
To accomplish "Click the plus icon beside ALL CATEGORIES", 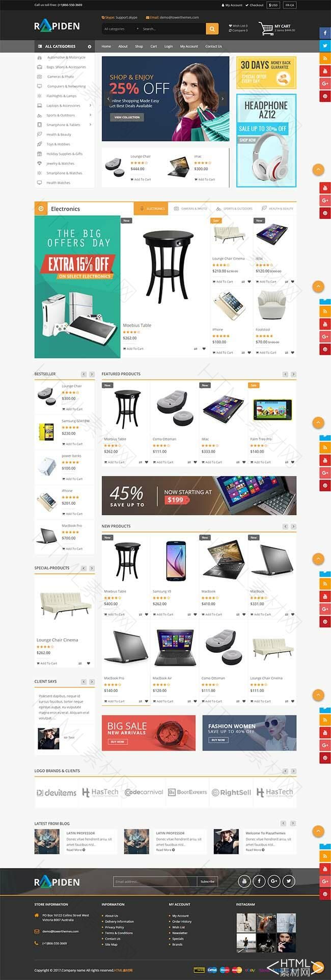I will [90, 46].
